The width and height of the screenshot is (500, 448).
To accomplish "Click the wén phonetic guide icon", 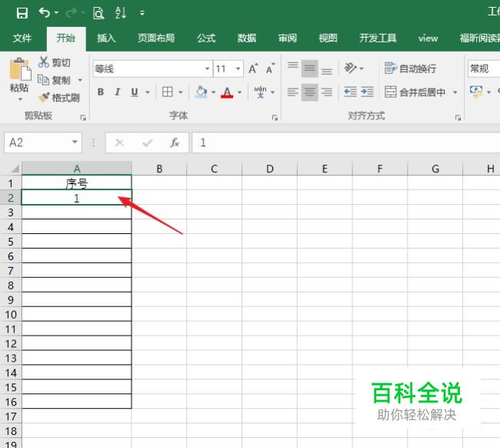I will (261, 92).
